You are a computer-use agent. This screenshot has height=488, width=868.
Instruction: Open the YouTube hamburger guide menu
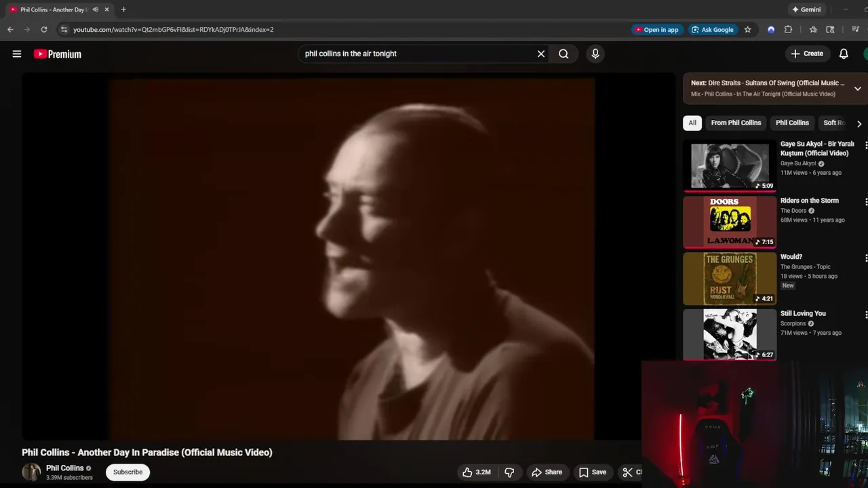[17, 54]
